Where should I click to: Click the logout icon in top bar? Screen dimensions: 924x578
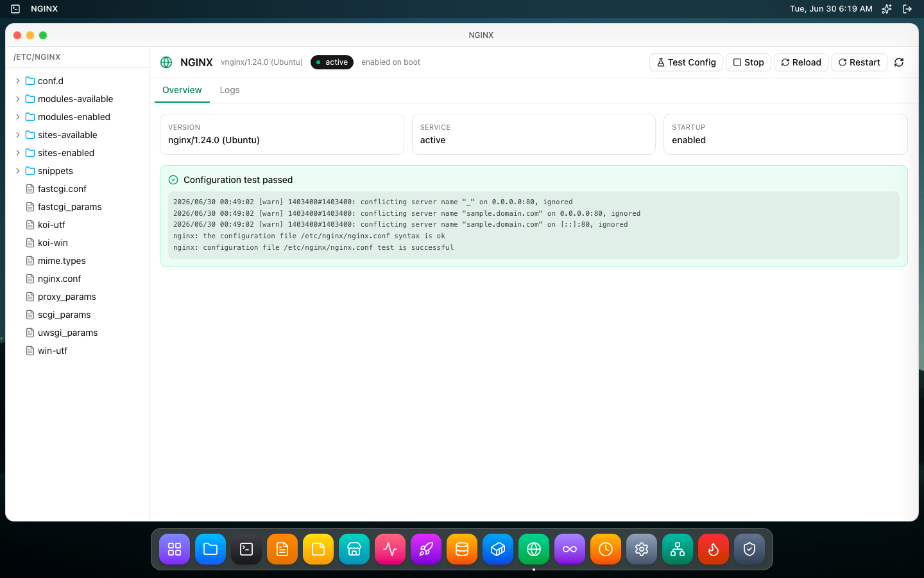(x=907, y=9)
